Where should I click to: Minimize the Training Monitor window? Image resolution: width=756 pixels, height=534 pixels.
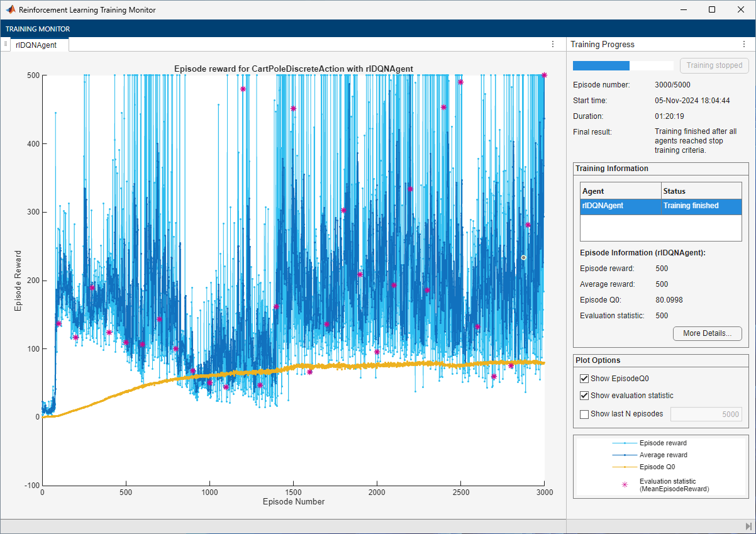[x=682, y=9]
